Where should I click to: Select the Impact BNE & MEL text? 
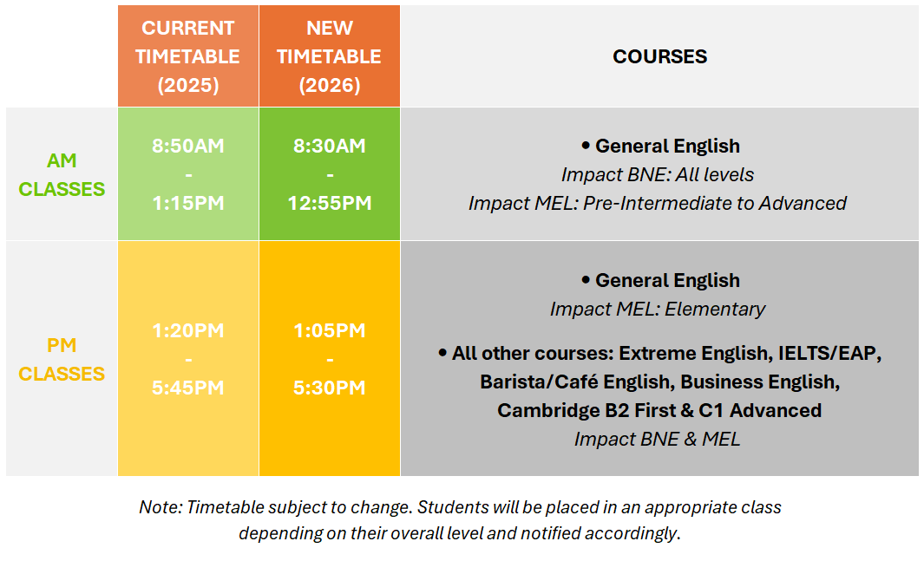[657, 439]
